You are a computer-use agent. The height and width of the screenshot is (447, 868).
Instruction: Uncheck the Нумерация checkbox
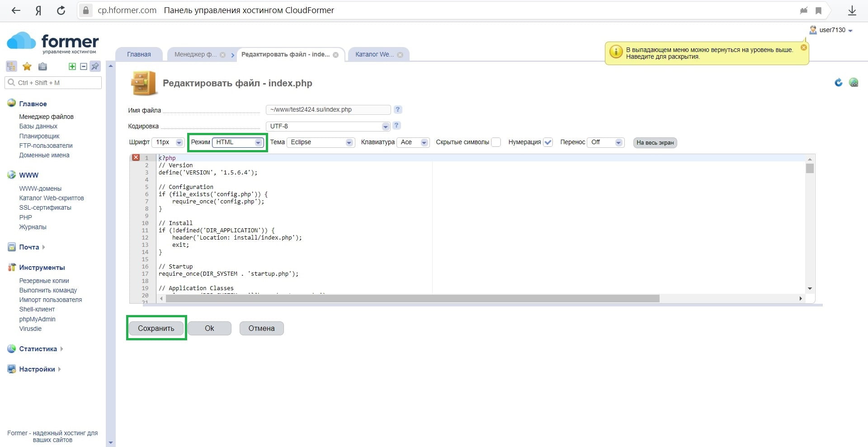point(548,142)
